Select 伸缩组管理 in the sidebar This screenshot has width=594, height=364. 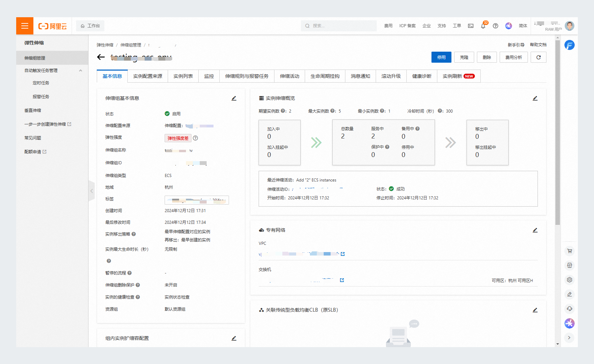[x=52, y=58]
